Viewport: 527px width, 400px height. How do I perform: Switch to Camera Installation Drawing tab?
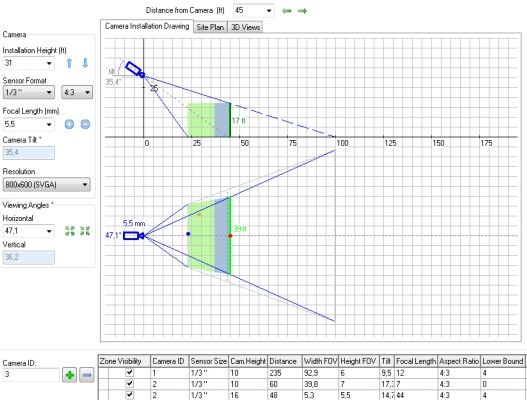tap(147, 26)
